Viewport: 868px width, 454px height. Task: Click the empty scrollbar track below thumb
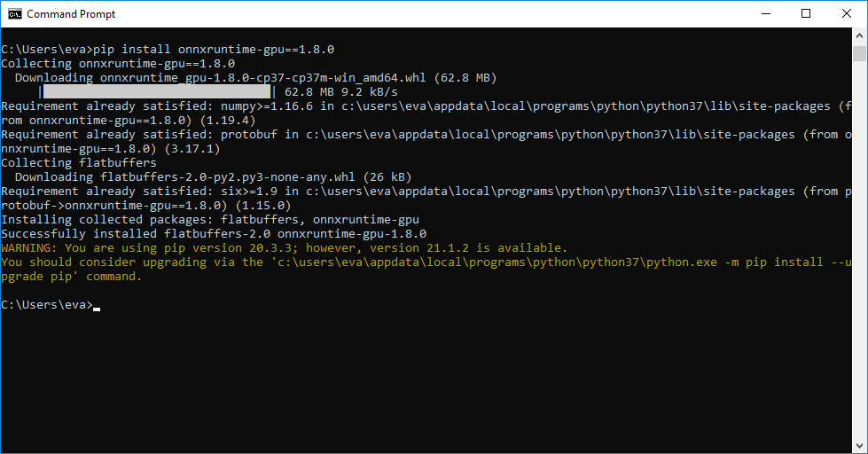click(x=859, y=266)
